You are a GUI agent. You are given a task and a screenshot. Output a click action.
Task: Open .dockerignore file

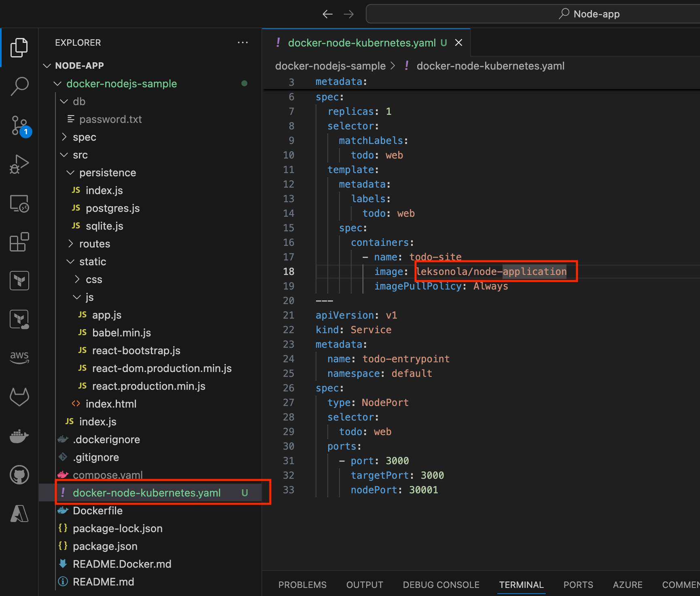pos(106,440)
